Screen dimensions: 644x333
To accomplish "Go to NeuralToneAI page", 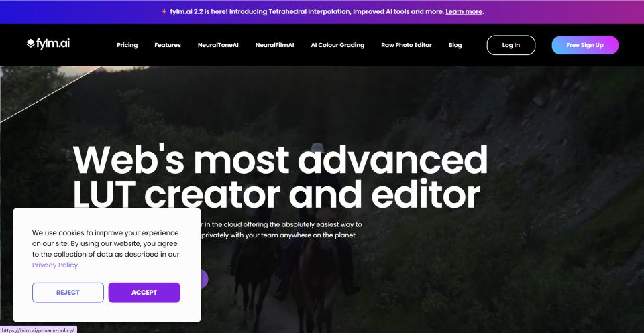I will point(218,45).
